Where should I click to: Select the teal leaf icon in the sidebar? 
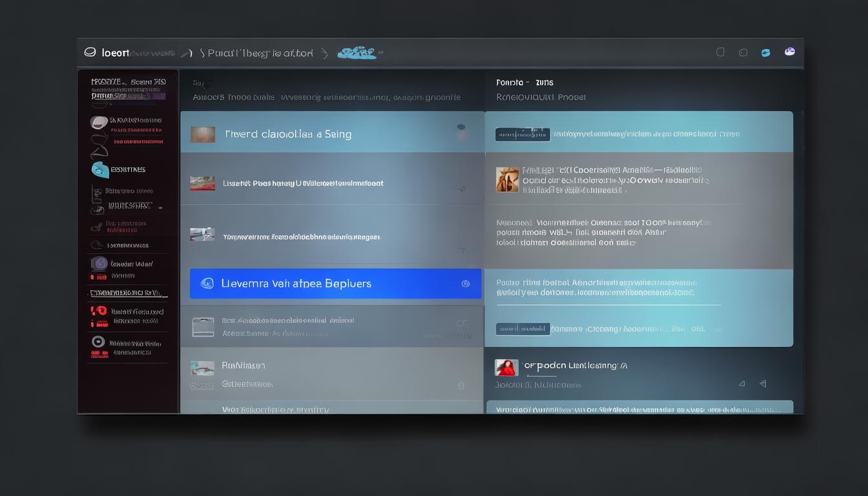pos(99,170)
